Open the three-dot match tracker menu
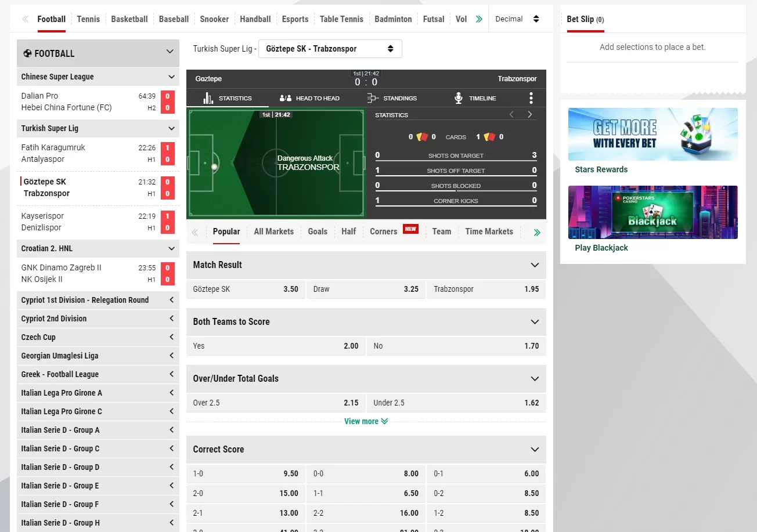Viewport: 757px width, 532px height. pos(531,98)
